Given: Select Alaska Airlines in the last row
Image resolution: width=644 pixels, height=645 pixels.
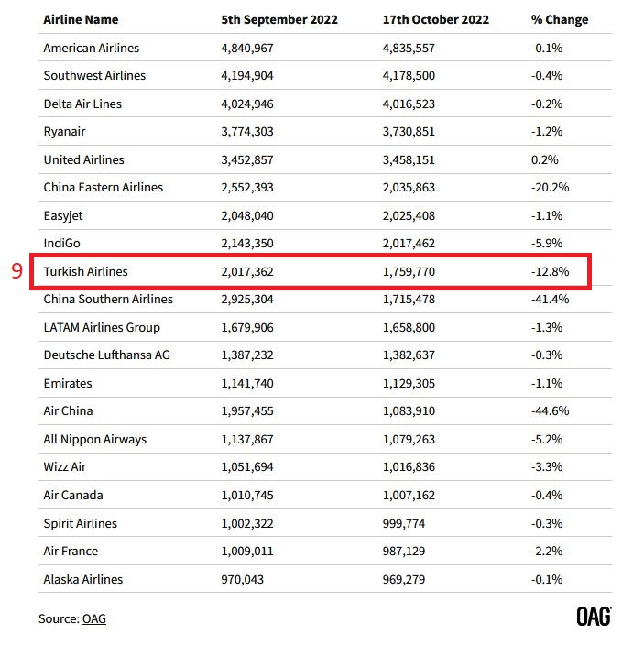Looking at the screenshot, I should [x=82, y=579].
